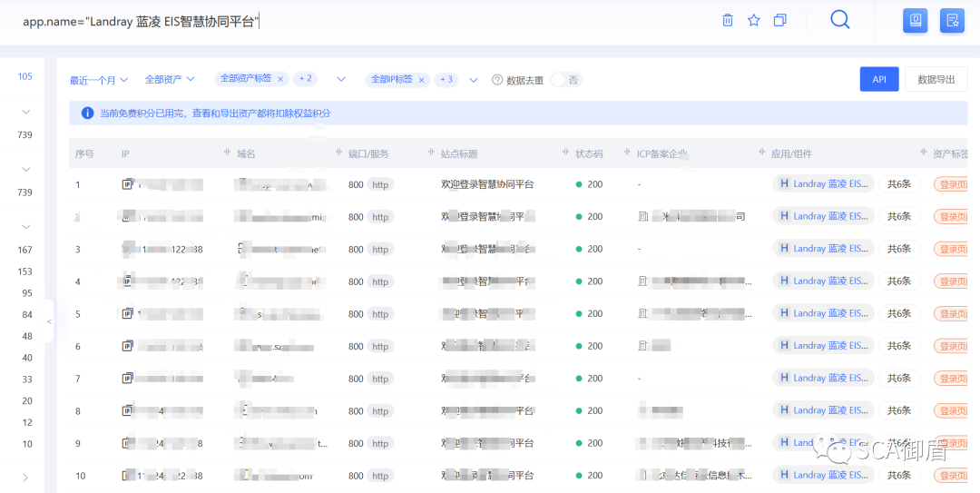Image resolution: width=980 pixels, height=493 pixels.
Task: Click Landray 蓝凌 EIS tag in row 6
Action: click(824, 345)
